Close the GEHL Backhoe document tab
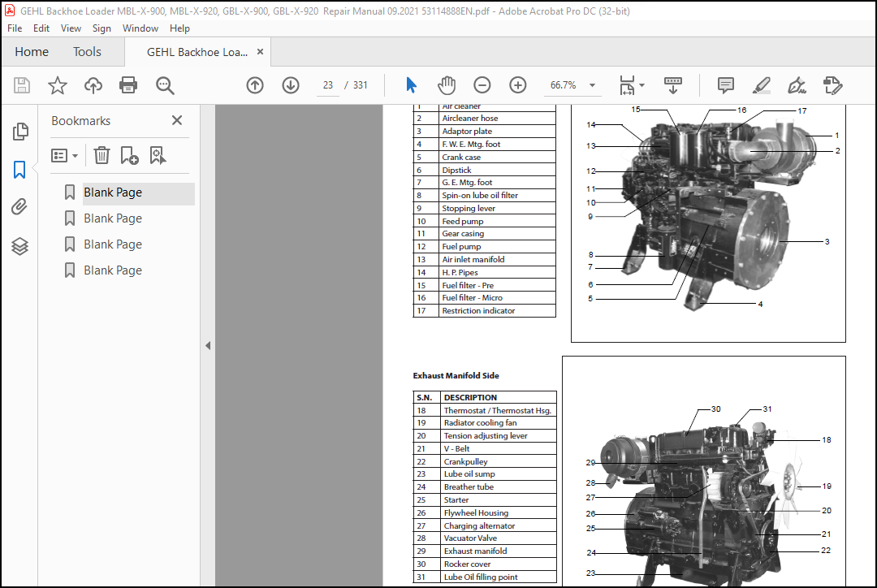Screen dimensions: 877x588 260,51
